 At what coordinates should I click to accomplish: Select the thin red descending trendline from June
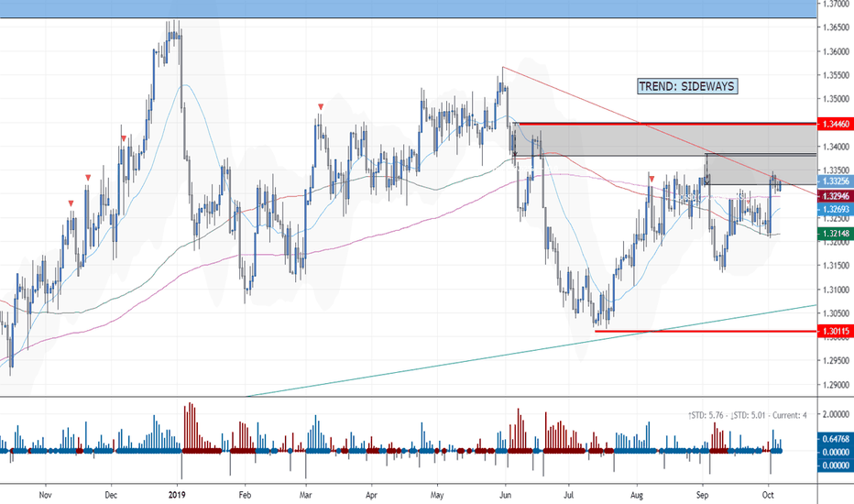[659, 130]
